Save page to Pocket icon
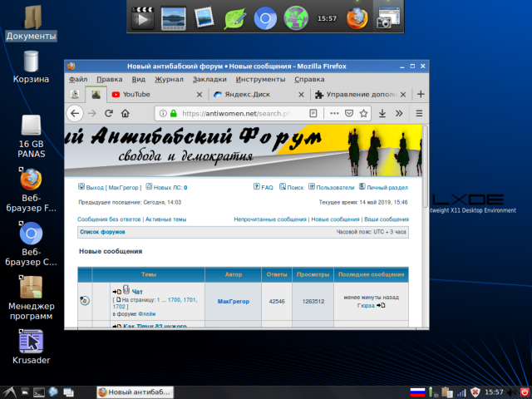 349,113
